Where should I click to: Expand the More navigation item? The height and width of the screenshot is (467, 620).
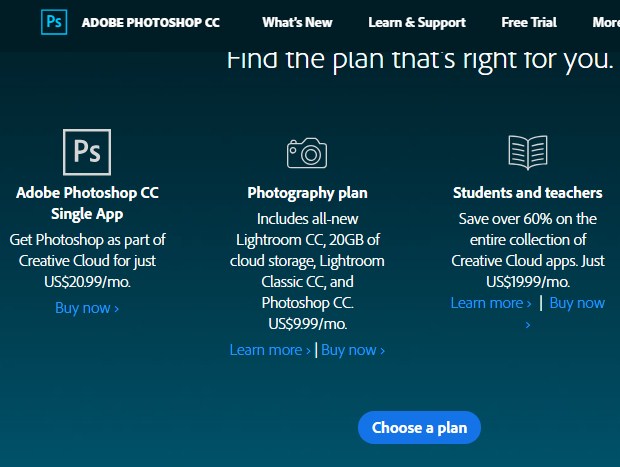(606, 23)
